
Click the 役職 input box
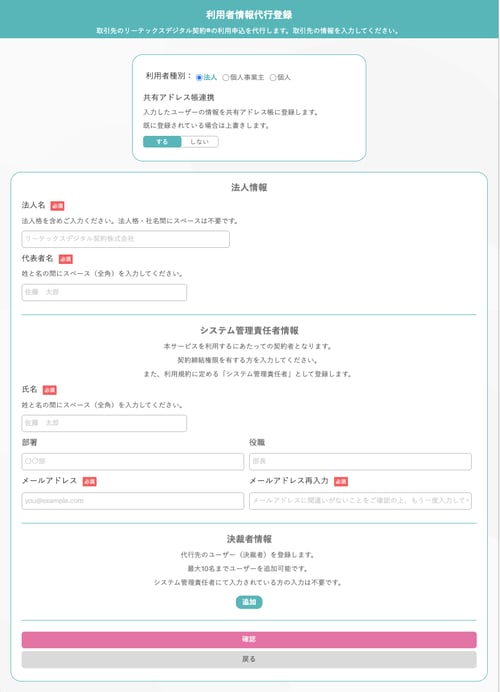(360, 462)
